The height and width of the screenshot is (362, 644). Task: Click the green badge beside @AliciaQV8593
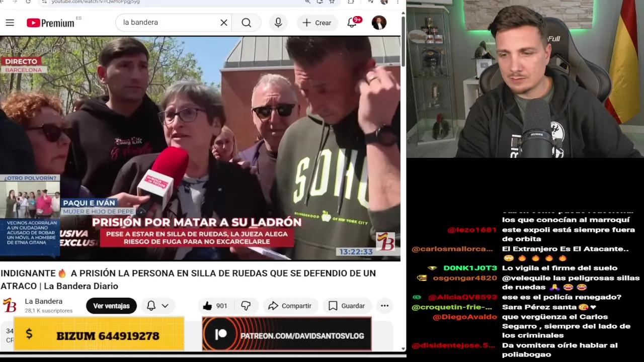click(417, 297)
